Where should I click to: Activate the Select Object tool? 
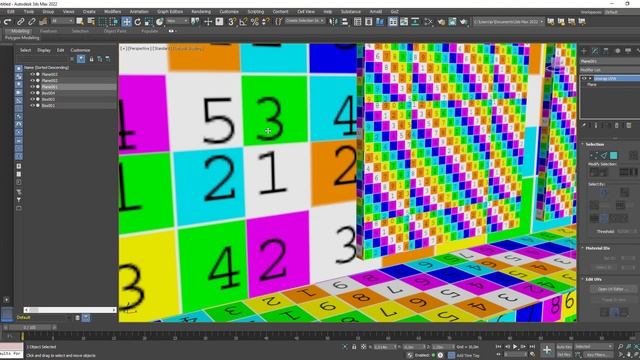pyautogui.click(x=80, y=21)
